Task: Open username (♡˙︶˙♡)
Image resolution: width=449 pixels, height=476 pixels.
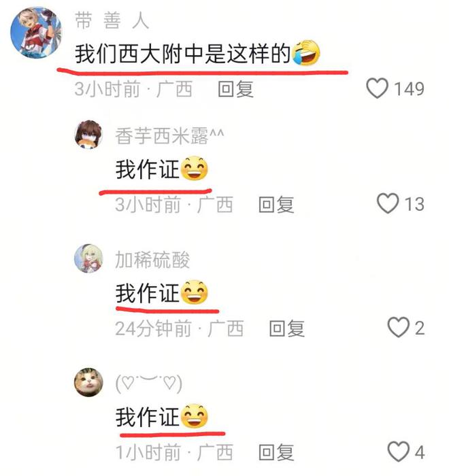Action: coord(149,384)
